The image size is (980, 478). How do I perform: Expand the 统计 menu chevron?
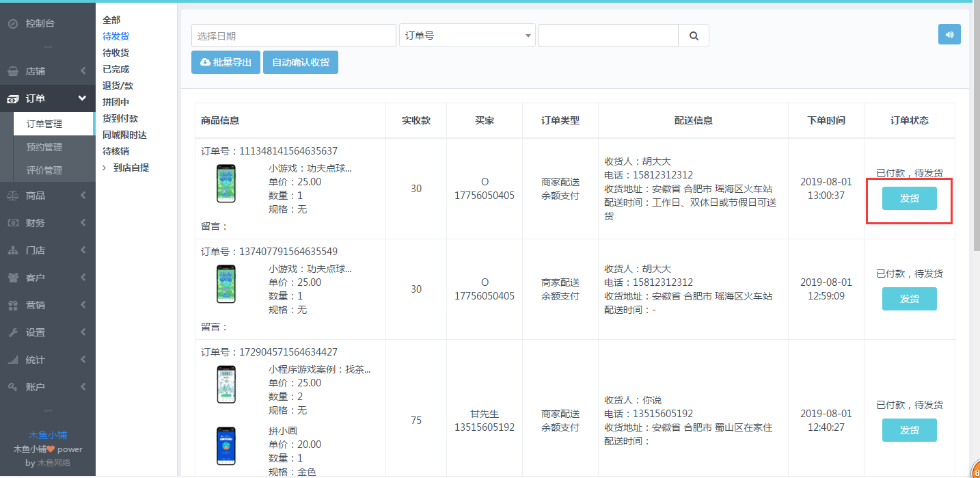pyautogui.click(x=83, y=360)
